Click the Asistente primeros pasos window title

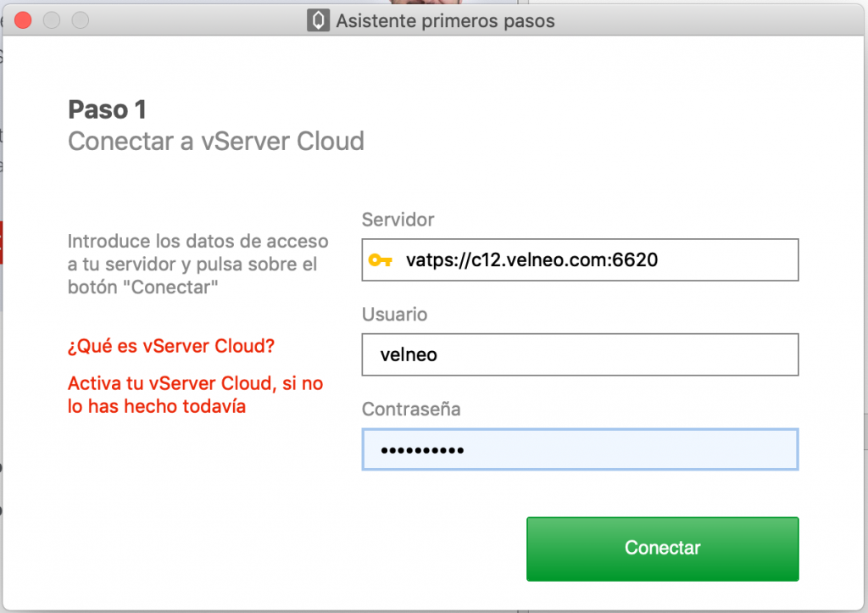pyautogui.click(x=445, y=21)
